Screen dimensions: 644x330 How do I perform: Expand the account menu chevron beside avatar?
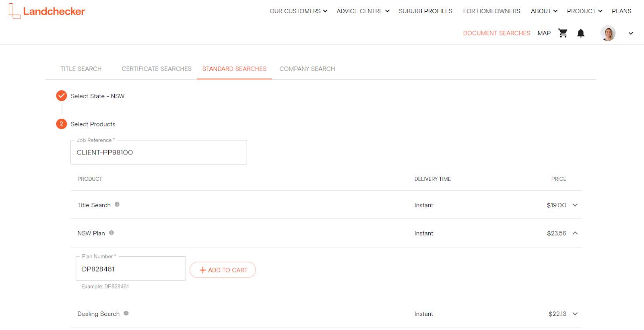[631, 33]
